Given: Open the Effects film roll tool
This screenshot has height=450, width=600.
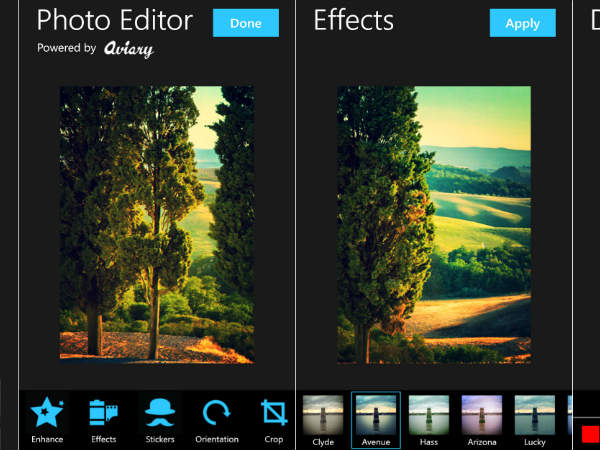Looking at the screenshot, I should pos(103,420).
